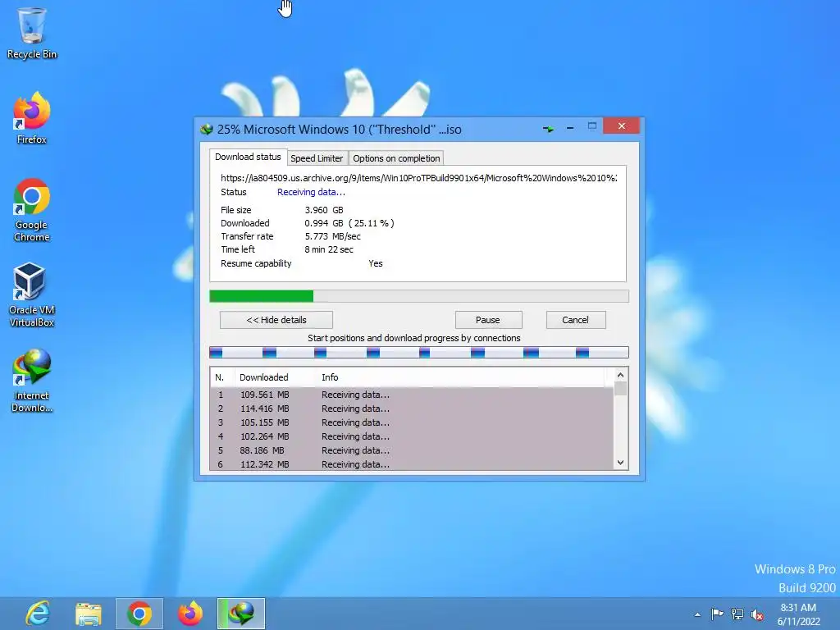Click the connections progress segments bar
840x630 pixels.
pyautogui.click(x=419, y=352)
